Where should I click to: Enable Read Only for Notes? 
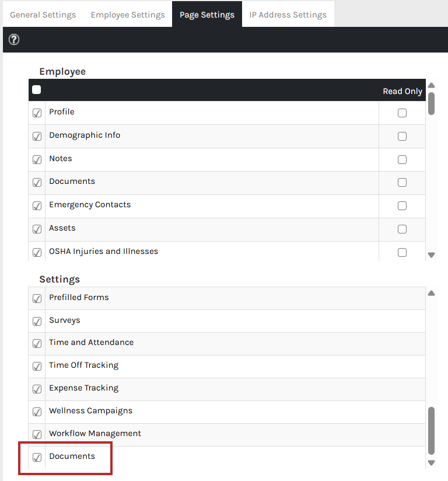[x=402, y=159]
